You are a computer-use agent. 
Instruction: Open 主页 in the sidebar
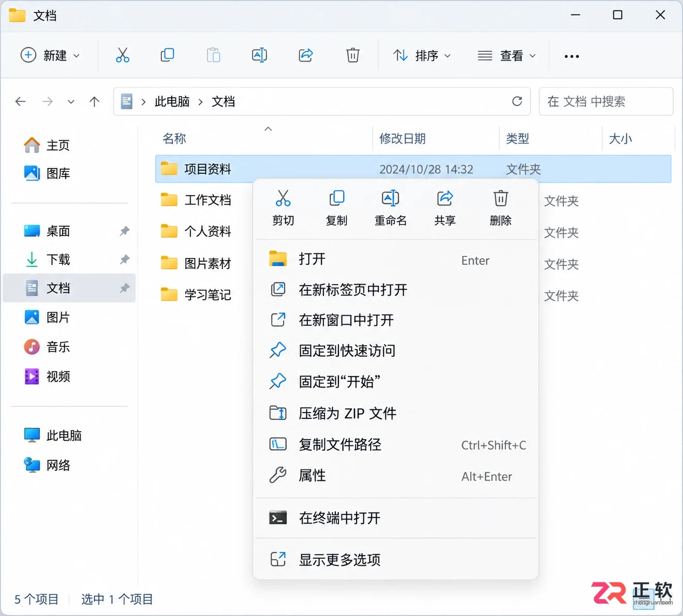(47, 145)
